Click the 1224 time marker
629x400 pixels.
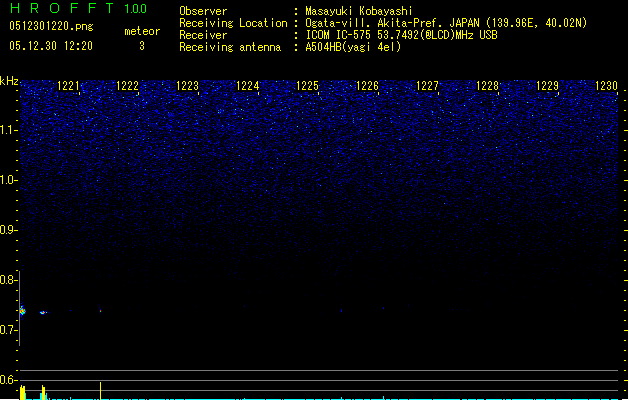(248, 86)
